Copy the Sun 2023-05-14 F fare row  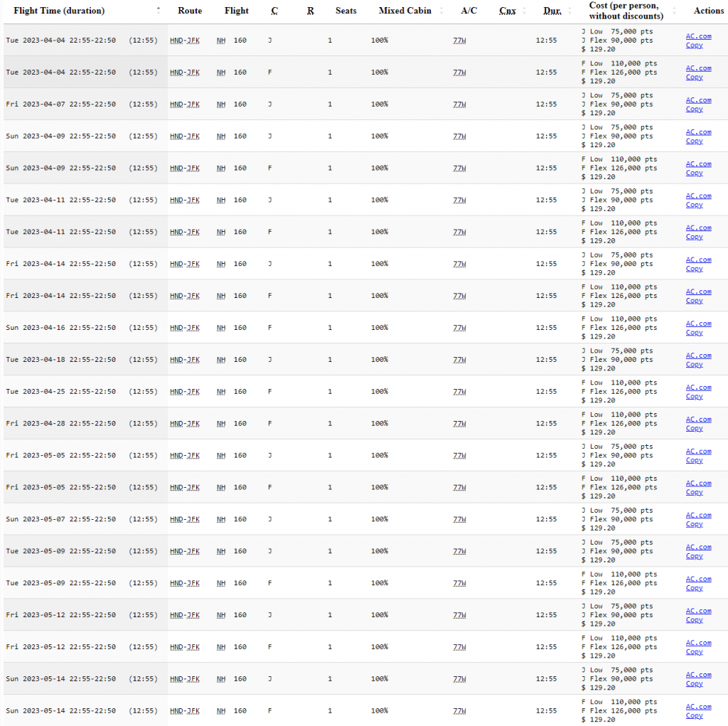tap(694, 716)
